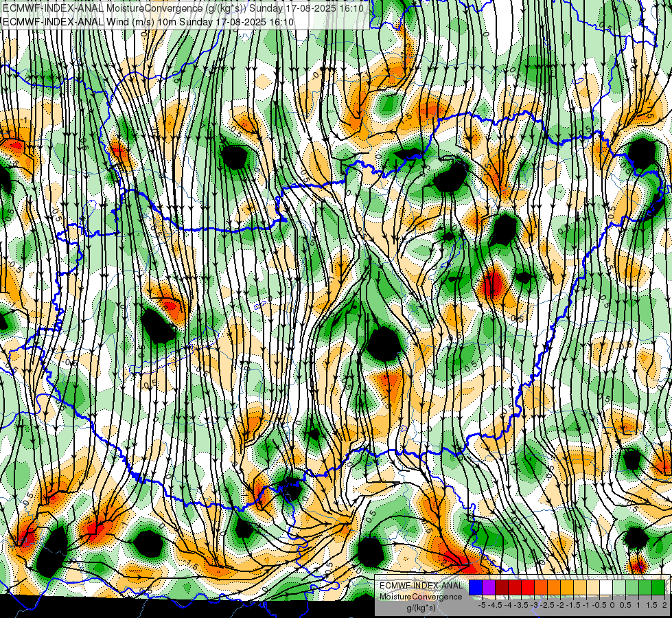The height and width of the screenshot is (618, 672).
Task: Click the -5 legend scale value
Action: tap(482, 605)
